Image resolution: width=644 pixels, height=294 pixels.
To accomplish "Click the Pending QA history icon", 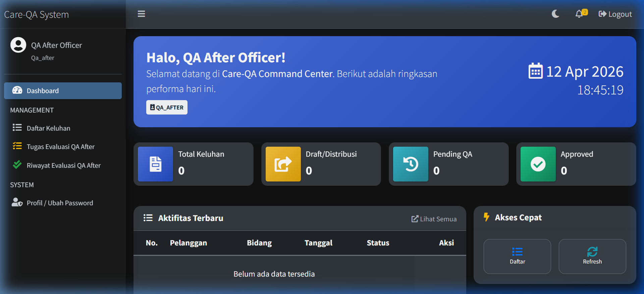I will pyautogui.click(x=411, y=164).
